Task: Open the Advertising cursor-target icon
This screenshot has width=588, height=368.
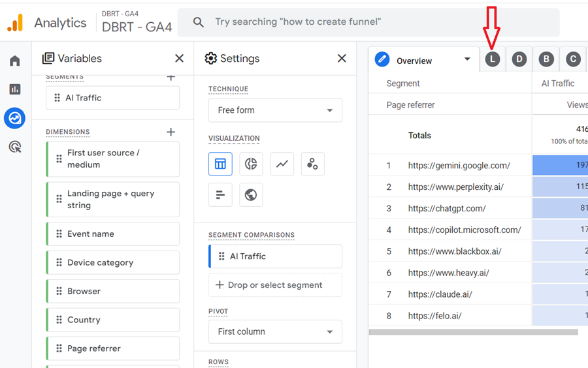Action: 14,147
